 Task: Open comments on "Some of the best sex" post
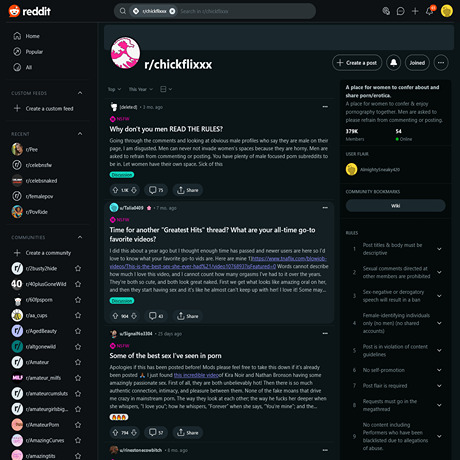click(156, 432)
